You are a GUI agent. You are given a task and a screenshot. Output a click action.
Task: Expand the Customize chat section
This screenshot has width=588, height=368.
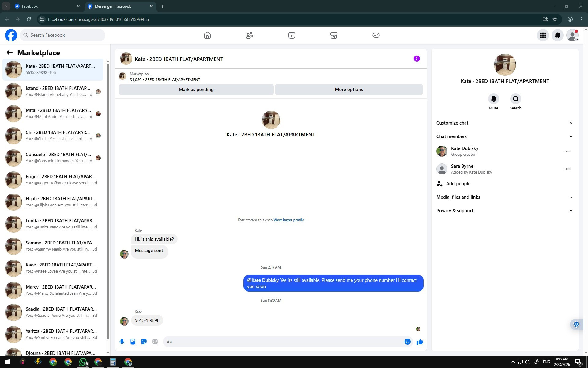coord(505,123)
